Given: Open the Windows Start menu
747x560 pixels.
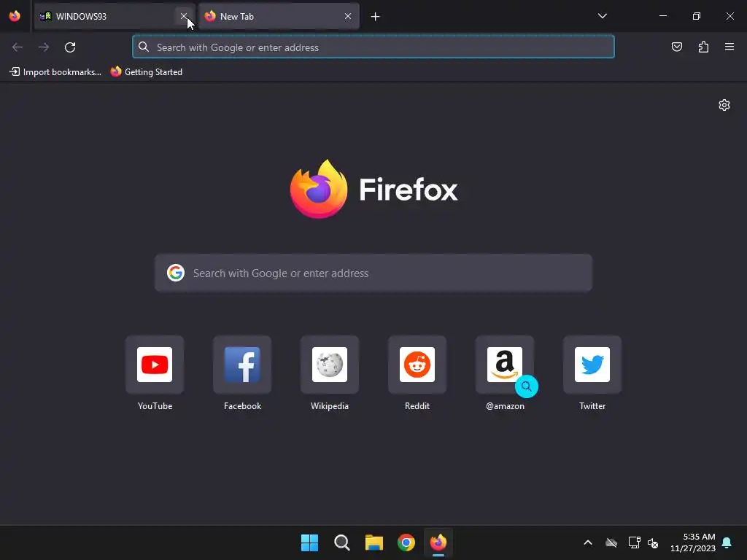Looking at the screenshot, I should tap(309, 542).
